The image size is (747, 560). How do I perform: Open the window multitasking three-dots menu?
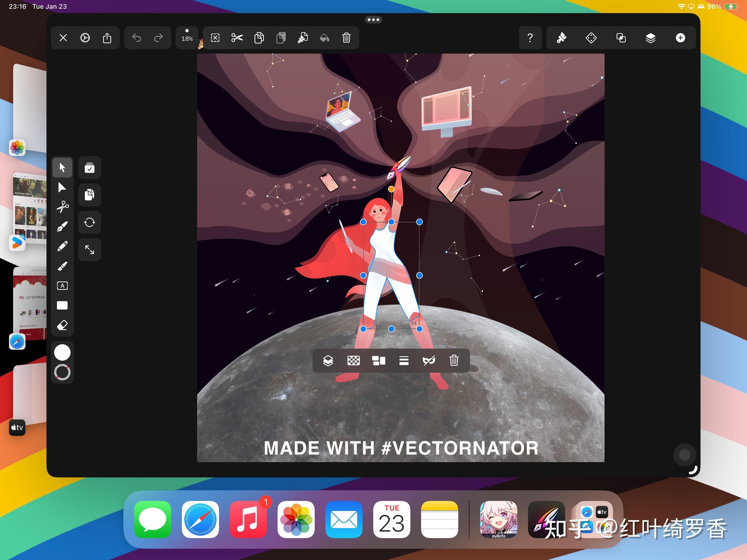(x=373, y=20)
